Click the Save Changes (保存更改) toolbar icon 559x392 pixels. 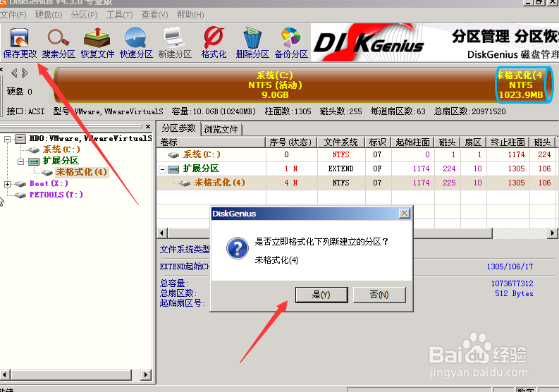pyautogui.click(x=20, y=42)
